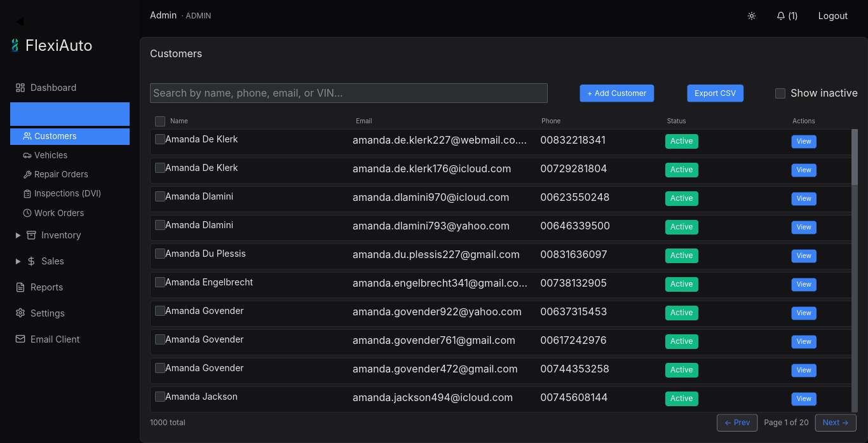Click email amanda.govender472@gmail.com
Viewport: 868px width, 443px height.
click(435, 369)
